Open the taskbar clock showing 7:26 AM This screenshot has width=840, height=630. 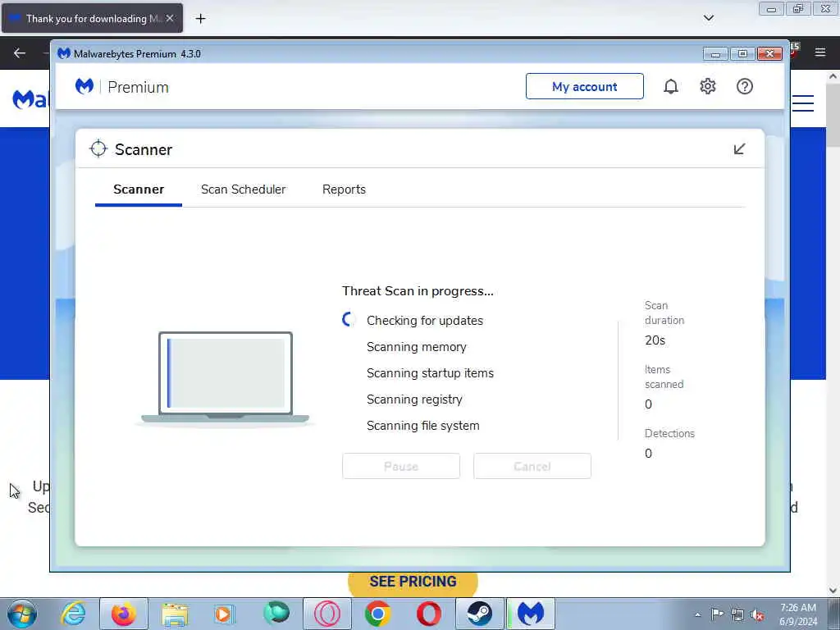pos(798,614)
